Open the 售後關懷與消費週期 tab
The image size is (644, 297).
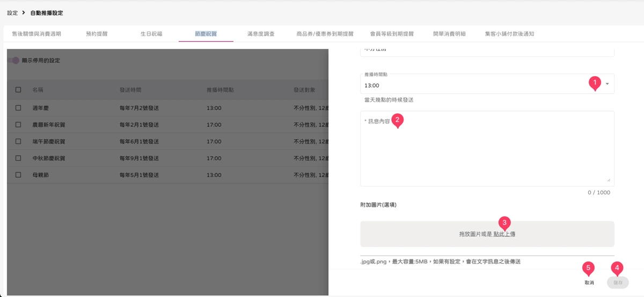36,34
